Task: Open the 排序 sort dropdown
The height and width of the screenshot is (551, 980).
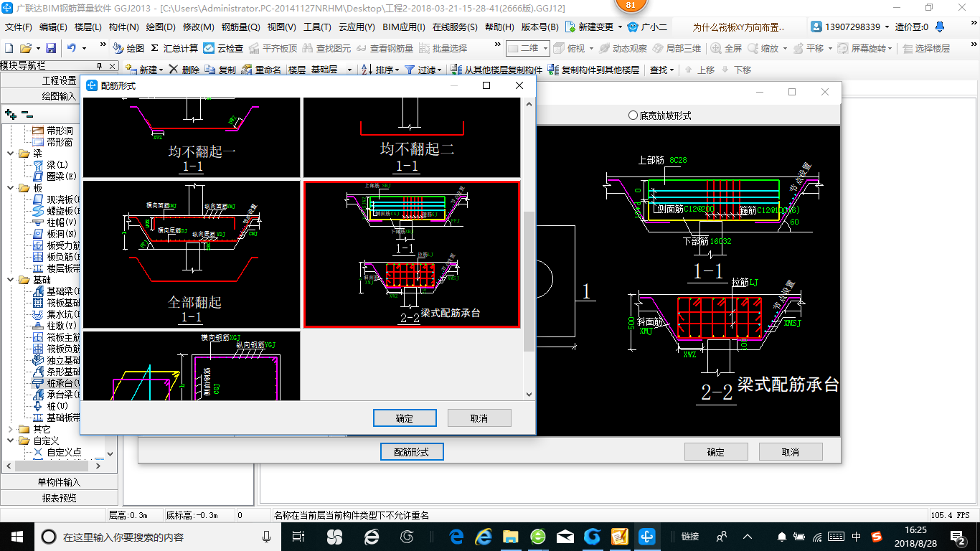Action: (398, 70)
